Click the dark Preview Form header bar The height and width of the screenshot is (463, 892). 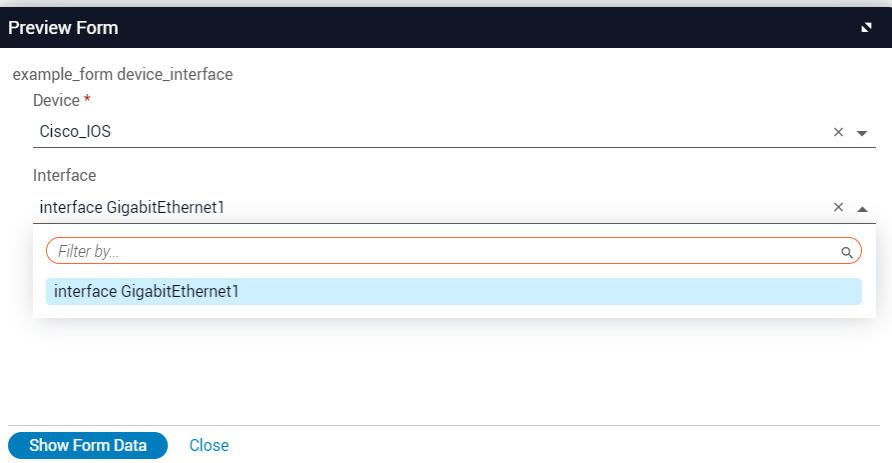(x=450, y=28)
